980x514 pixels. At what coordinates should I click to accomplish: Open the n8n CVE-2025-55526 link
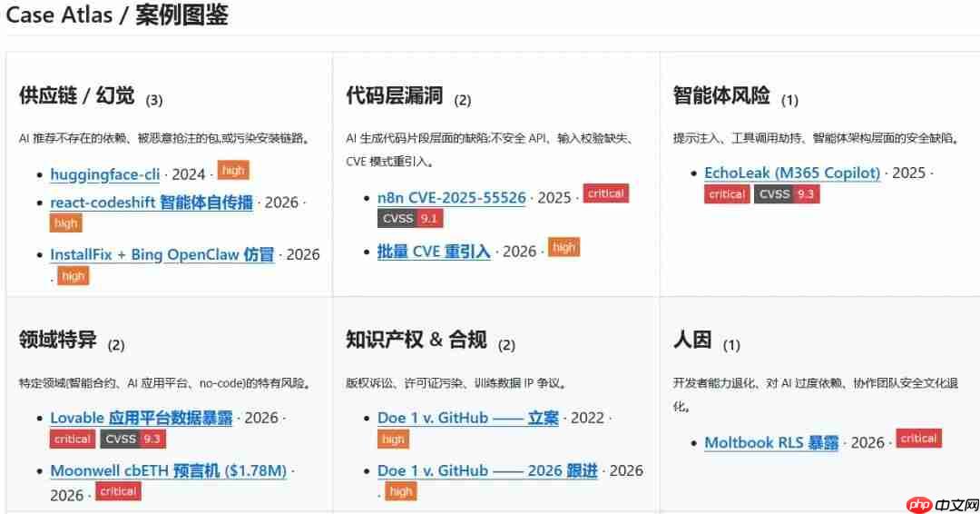point(451,198)
